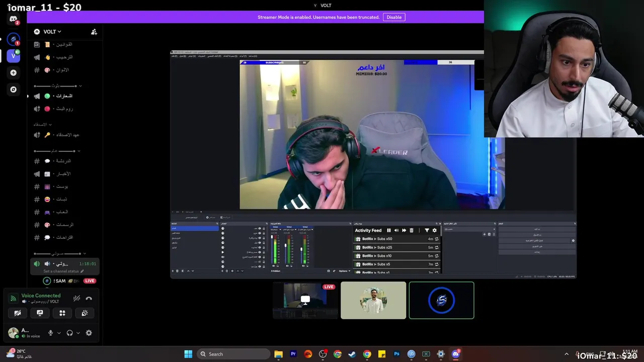Viewport: 644px width, 362px height.
Task: Toggle the camera on in voice panel
Action: tap(18, 313)
